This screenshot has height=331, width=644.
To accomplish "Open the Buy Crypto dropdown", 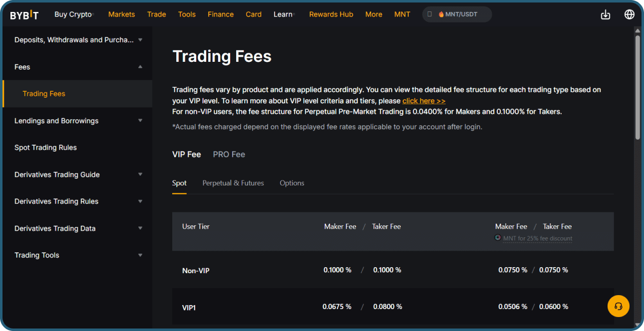I will tap(73, 14).
